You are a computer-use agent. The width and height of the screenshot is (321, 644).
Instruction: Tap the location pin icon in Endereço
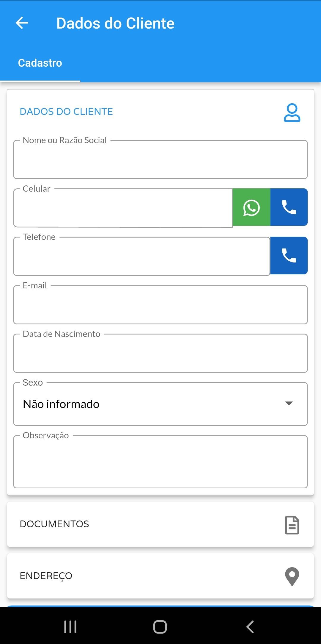coord(292,576)
